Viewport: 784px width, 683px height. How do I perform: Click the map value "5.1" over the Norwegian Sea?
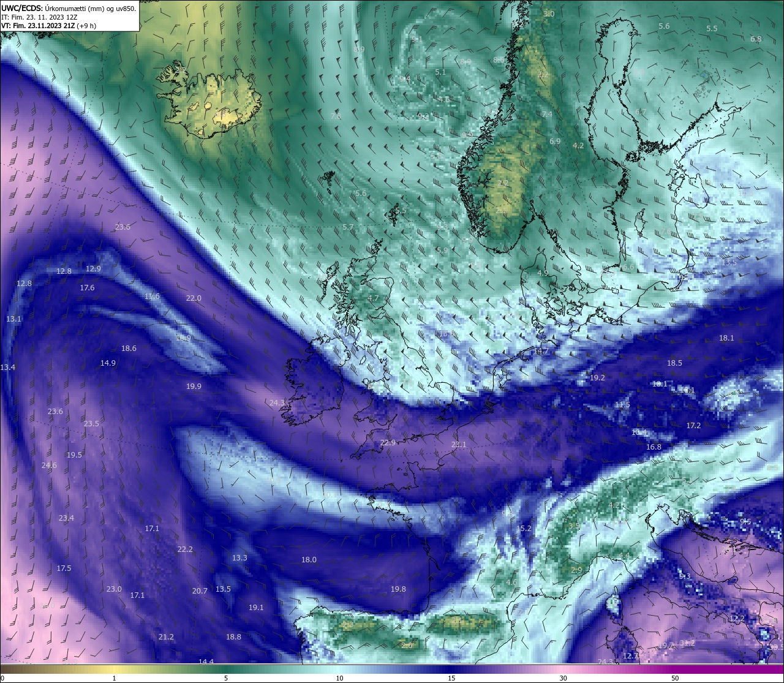440,72
